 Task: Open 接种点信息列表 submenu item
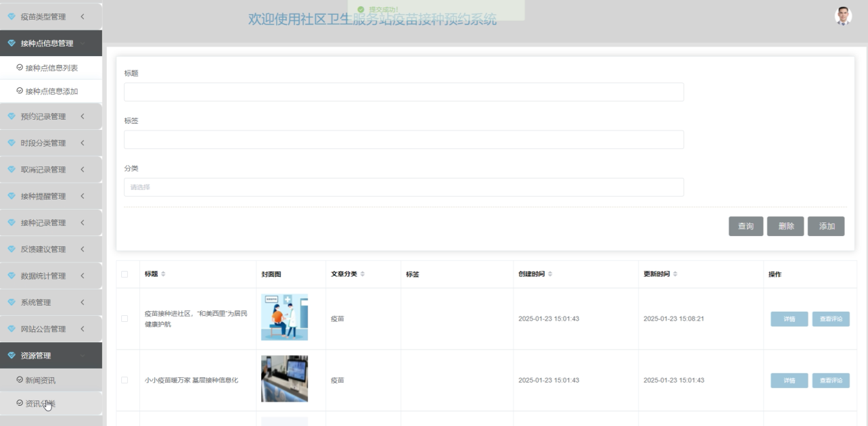[x=51, y=68]
